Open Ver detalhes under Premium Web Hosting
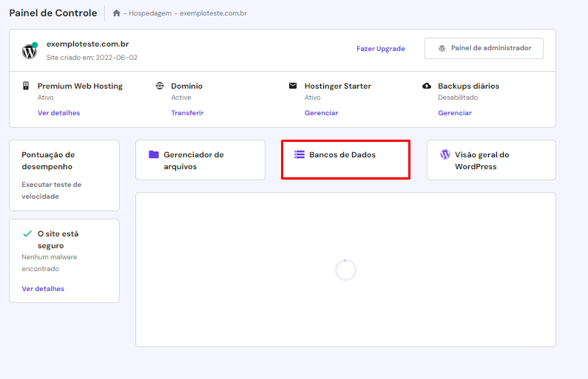588x379 pixels. (59, 113)
